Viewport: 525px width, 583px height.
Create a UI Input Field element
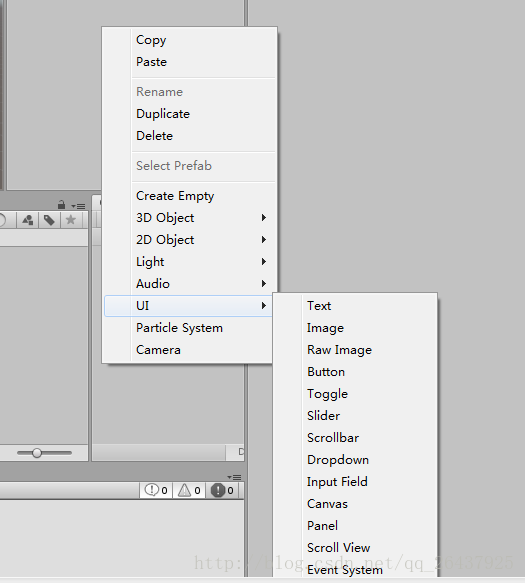(355, 482)
